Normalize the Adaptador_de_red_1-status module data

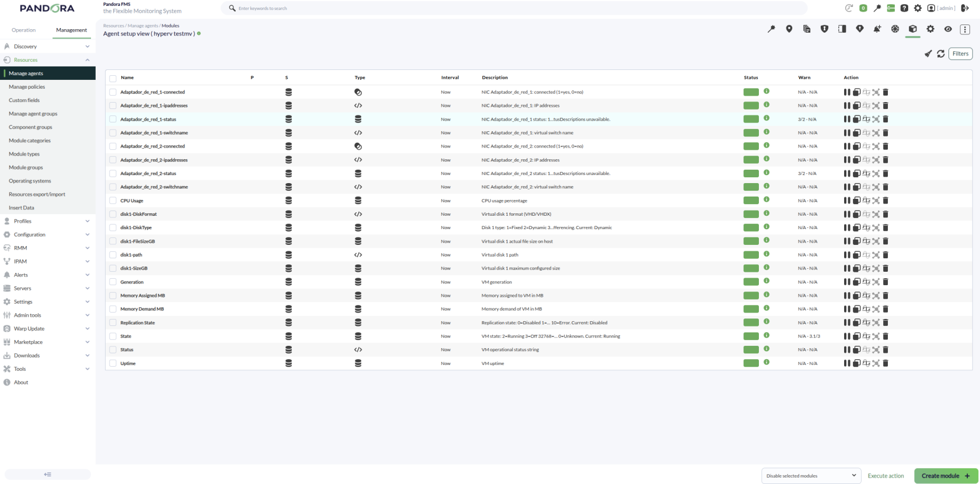point(866,119)
